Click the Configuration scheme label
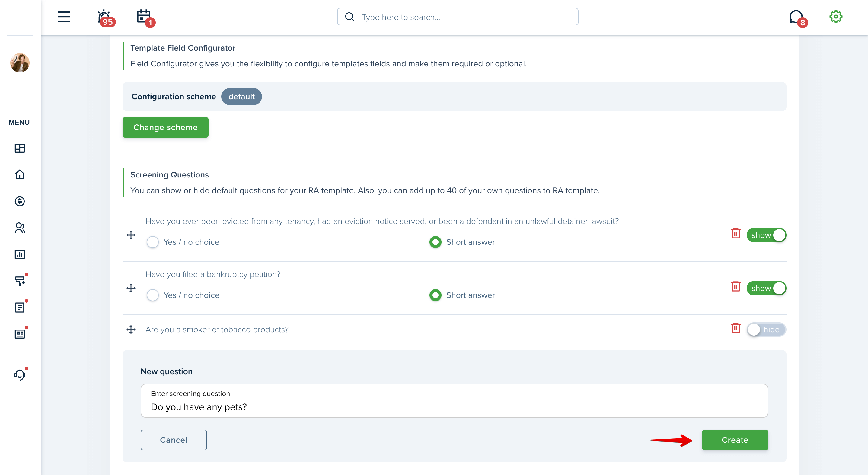The height and width of the screenshot is (475, 868). (x=174, y=97)
